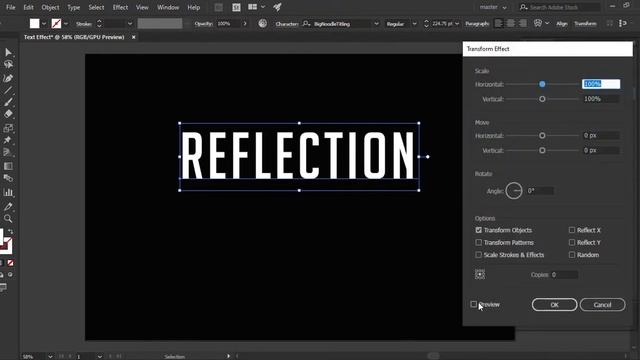Screen dimensions: 640x360
Task: Align text left in control bar
Action: 499,24
